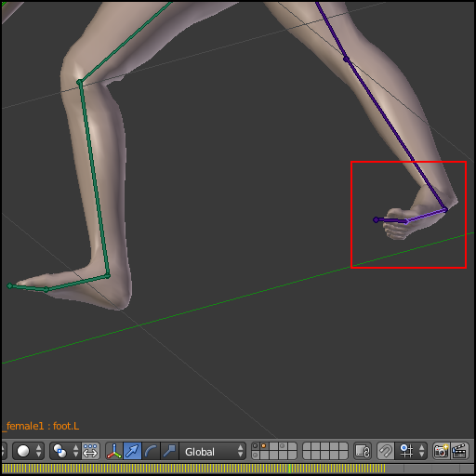Select the purple foot bone in red box
This screenshot has width=476, height=476.
point(426,216)
